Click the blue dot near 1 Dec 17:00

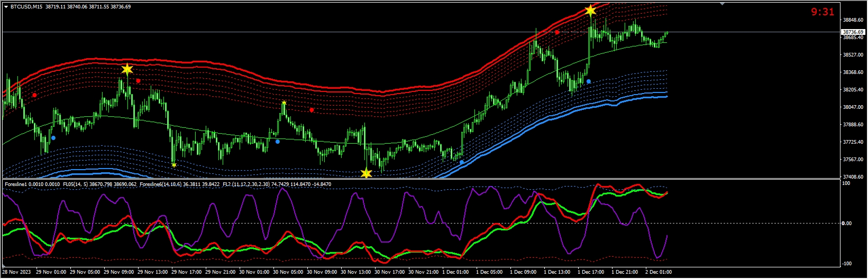tap(589, 81)
